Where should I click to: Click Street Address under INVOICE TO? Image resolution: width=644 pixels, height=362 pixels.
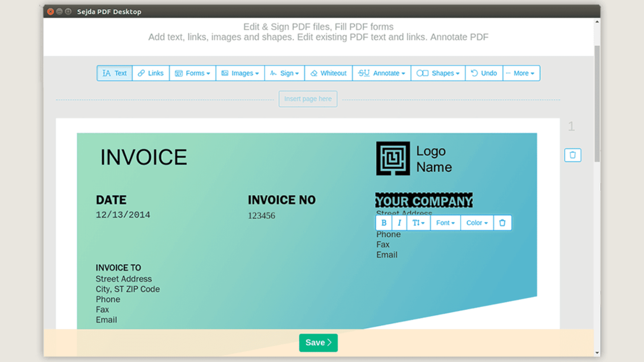point(124,279)
